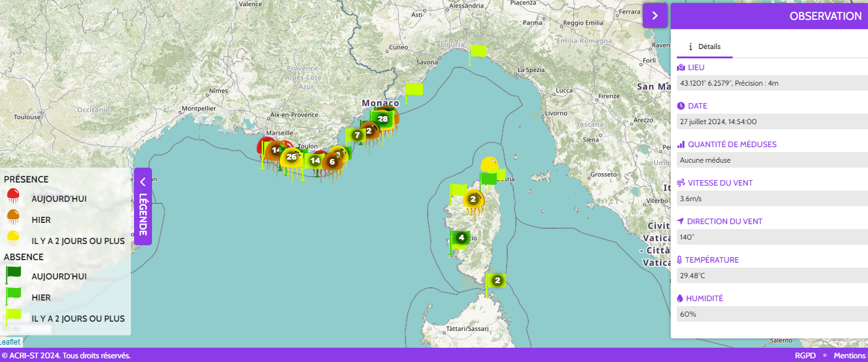The height and width of the screenshot is (362, 868).
Task: Click the HUMIDITÉ droplet icon
Action: pos(681,299)
